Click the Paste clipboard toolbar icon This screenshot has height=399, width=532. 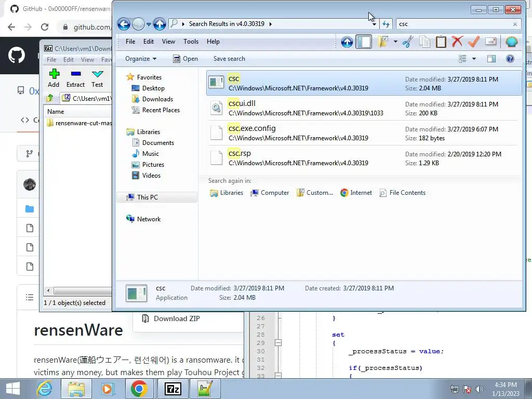pyautogui.click(x=441, y=42)
